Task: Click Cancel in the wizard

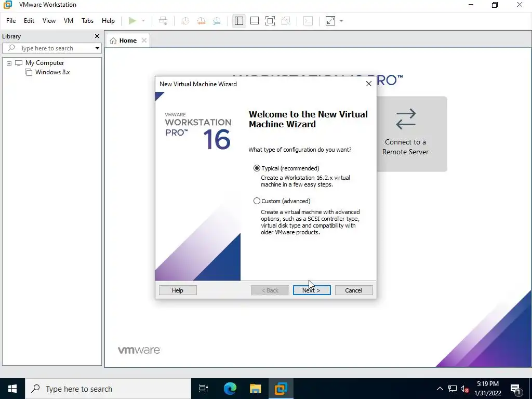Action: coord(353,290)
